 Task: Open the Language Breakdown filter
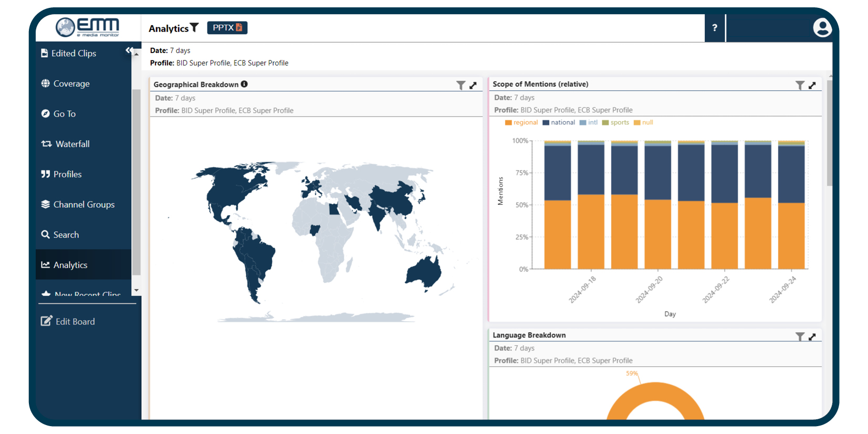coord(800,336)
